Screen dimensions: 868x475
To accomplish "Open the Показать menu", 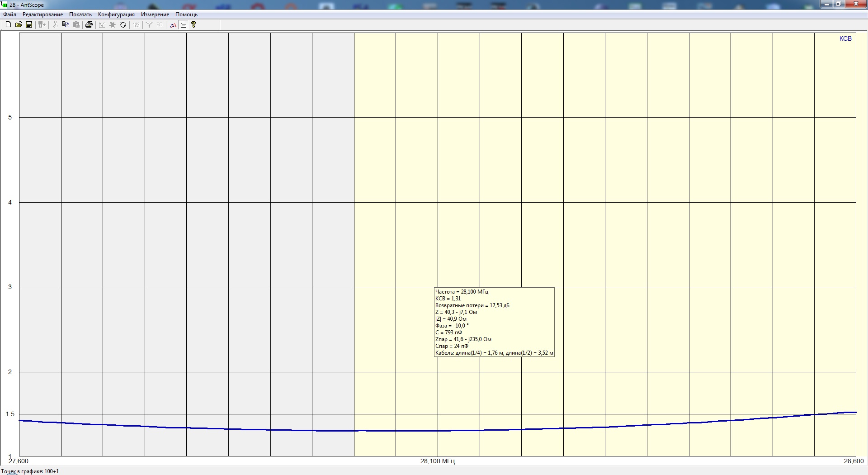I will click(x=80, y=14).
